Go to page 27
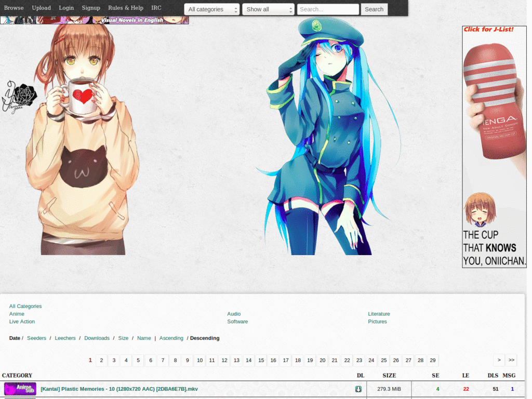This screenshot has width=532, height=399. 408,361
